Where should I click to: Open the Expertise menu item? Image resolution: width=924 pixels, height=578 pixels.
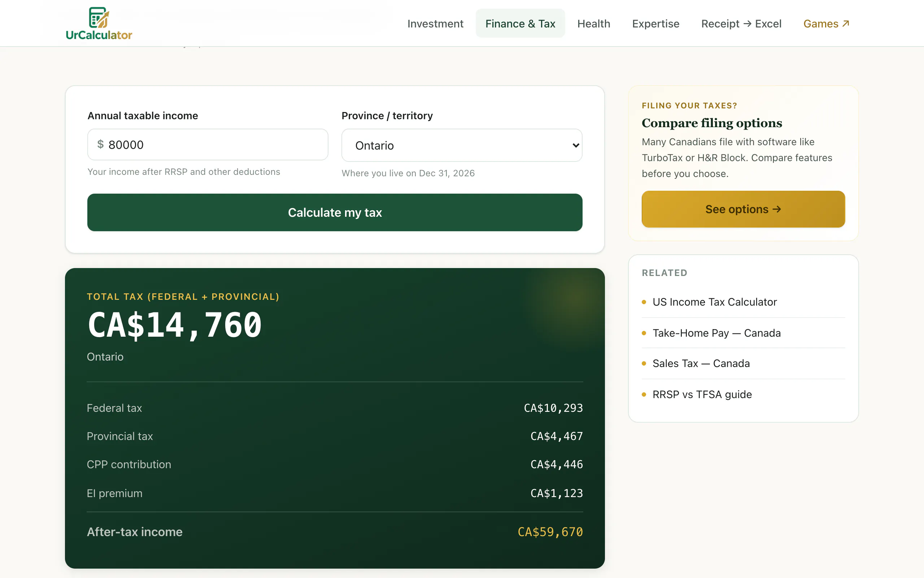pyautogui.click(x=655, y=24)
